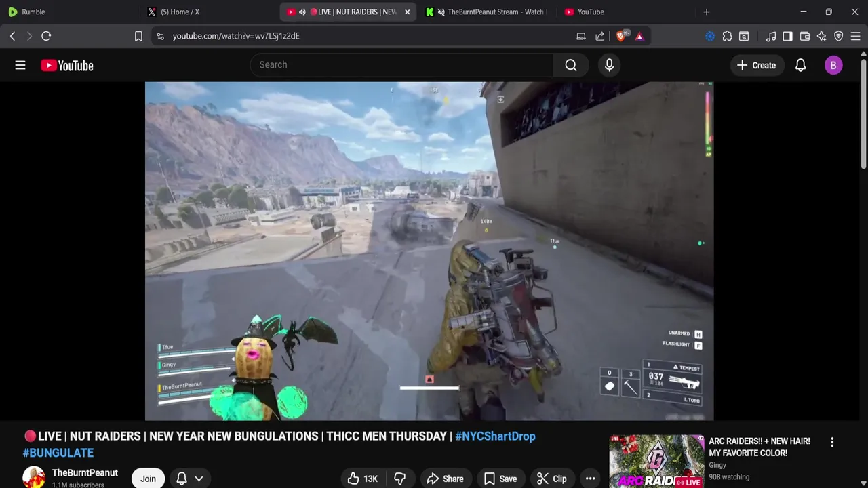View site information next to the URL
Screen dimensions: 868x488
160,36
